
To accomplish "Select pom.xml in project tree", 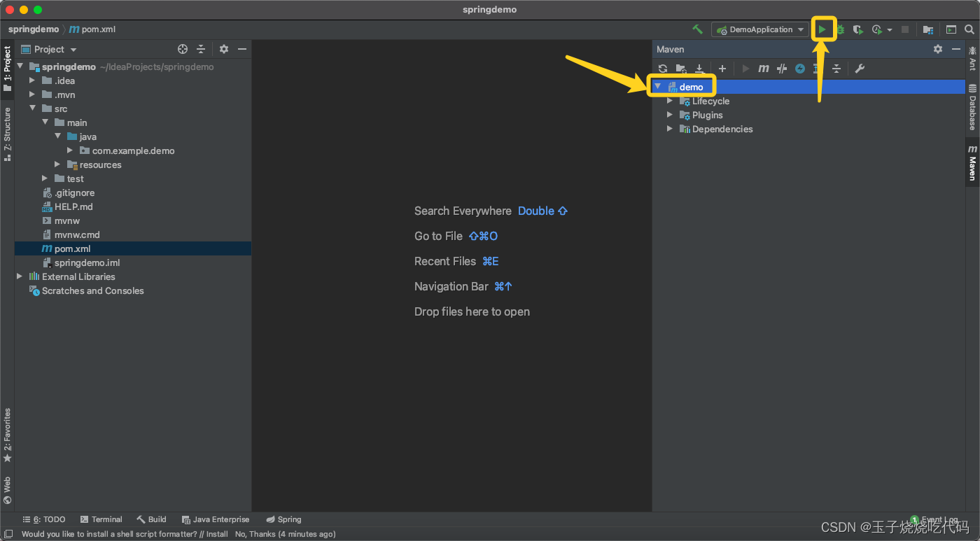I will point(133,248).
